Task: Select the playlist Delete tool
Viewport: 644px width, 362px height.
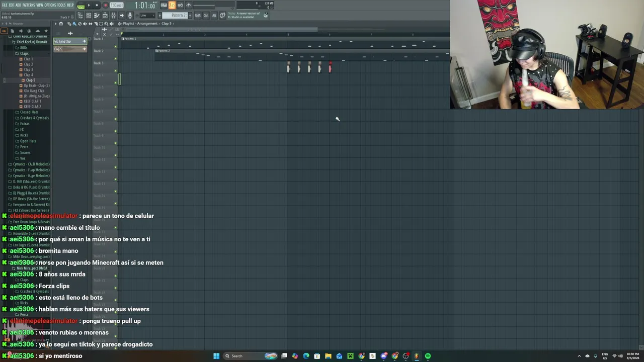Action: pyautogui.click(x=79, y=24)
